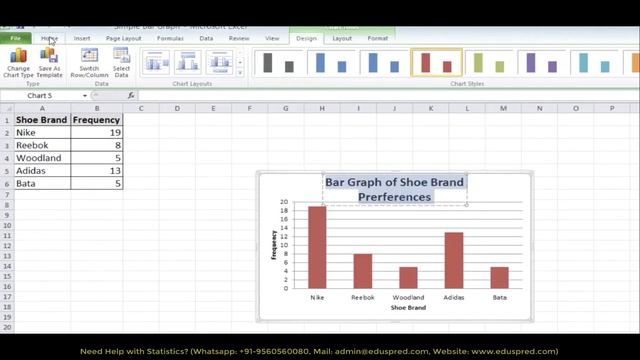Click the Bata bar in chart

point(500,278)
